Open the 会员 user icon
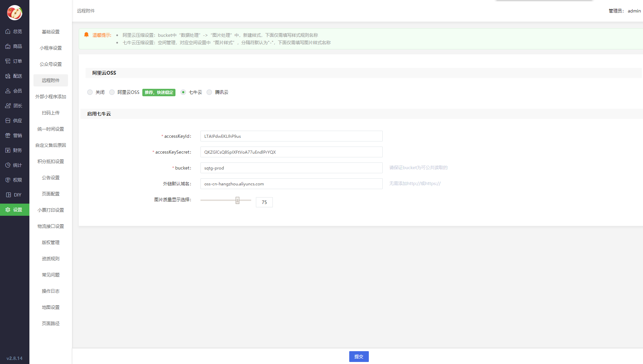 point(8,91)
